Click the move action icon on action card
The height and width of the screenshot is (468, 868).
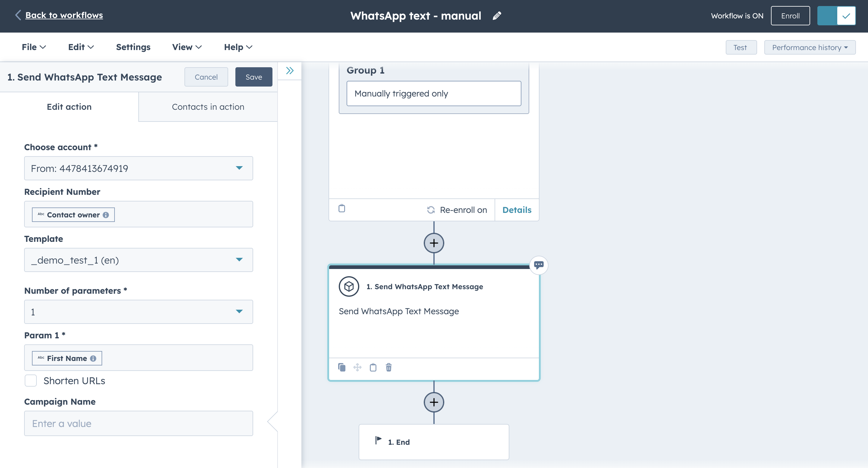357,367
